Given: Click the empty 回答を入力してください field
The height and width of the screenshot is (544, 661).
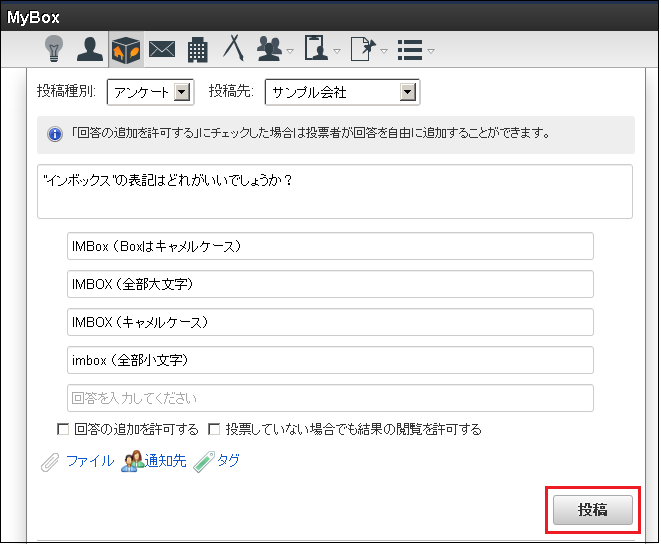Looking at the screenshot, I should 330,398.
